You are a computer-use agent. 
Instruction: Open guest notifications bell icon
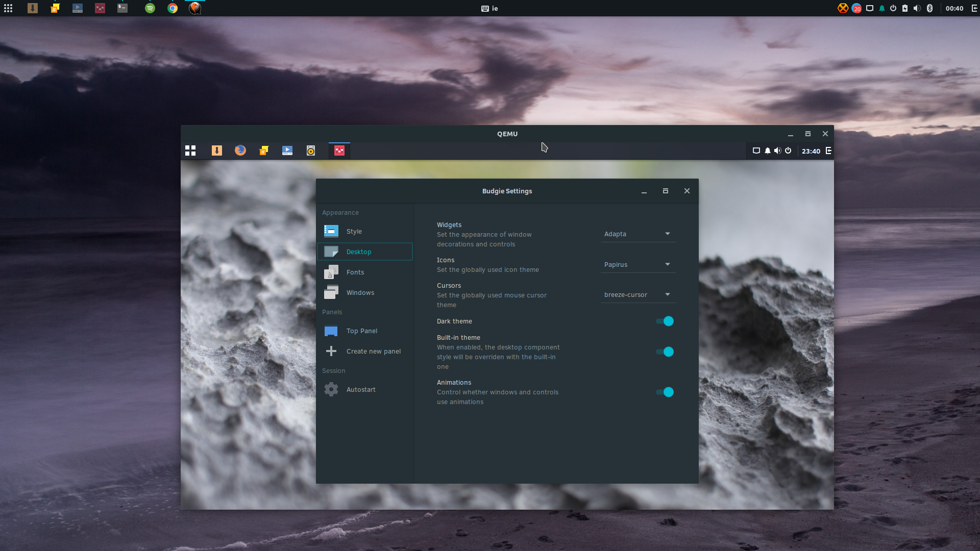click(x=767, y=151)
